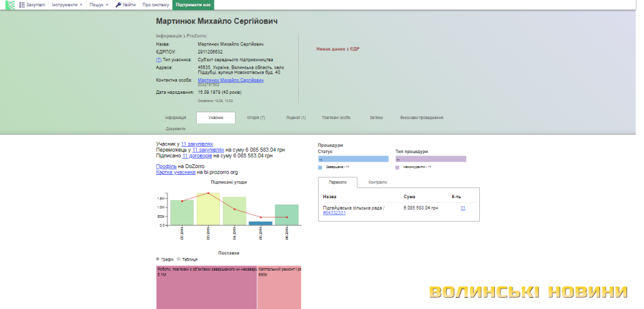Select the Таблиця radio button
Screen dimensions: 644x309
(179, 259)
